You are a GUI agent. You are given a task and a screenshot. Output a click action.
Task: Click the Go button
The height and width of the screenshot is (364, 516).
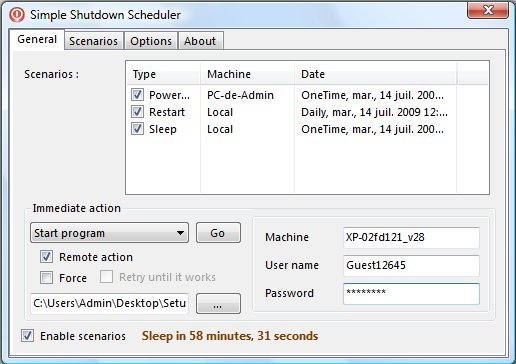coord(218,233)
